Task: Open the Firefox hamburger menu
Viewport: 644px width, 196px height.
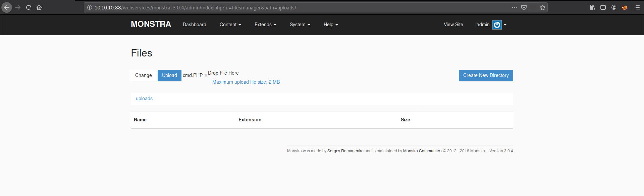Action: click(x=638, y=7)
